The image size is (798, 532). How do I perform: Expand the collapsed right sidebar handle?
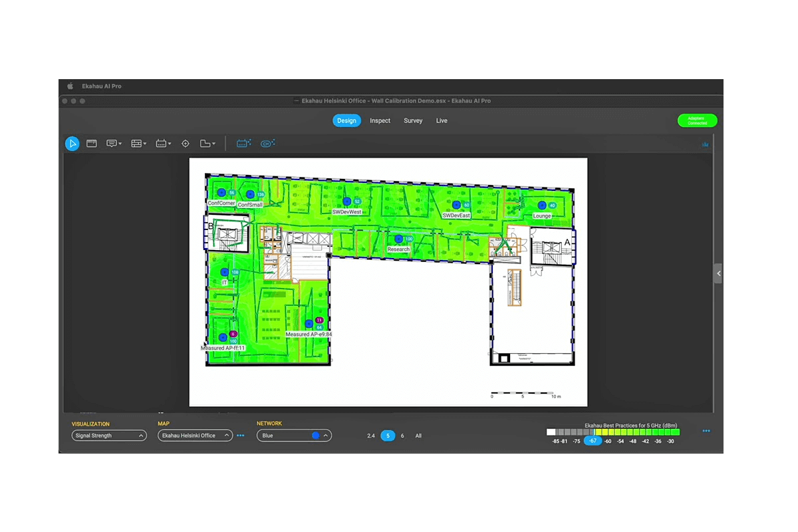[x=718, y=273]
